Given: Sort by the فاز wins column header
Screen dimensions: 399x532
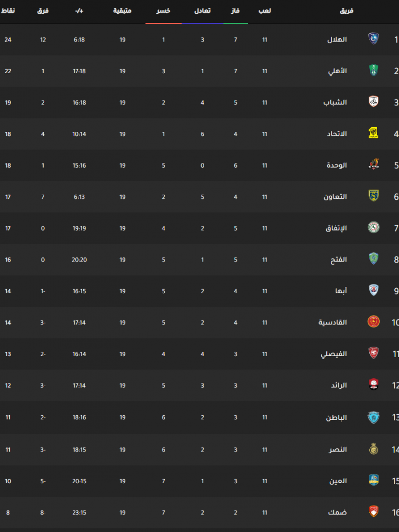Looking at the screenshot, I should click(235, 11).
